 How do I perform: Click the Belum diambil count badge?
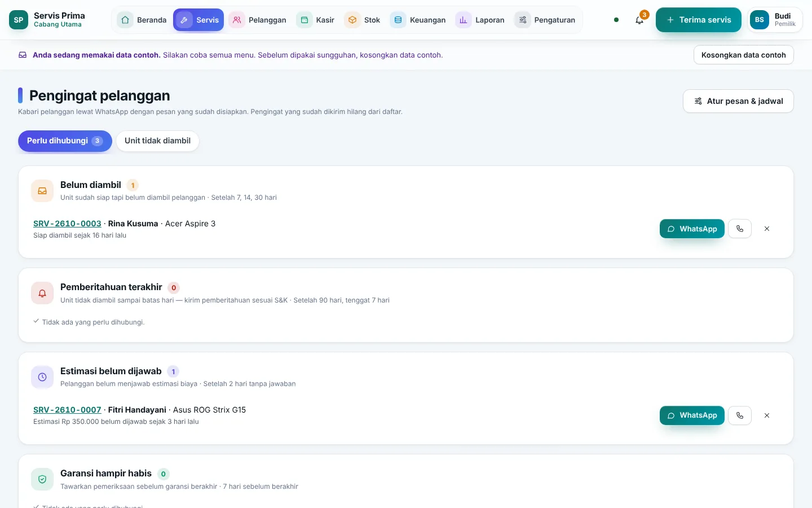click(133, 185)
